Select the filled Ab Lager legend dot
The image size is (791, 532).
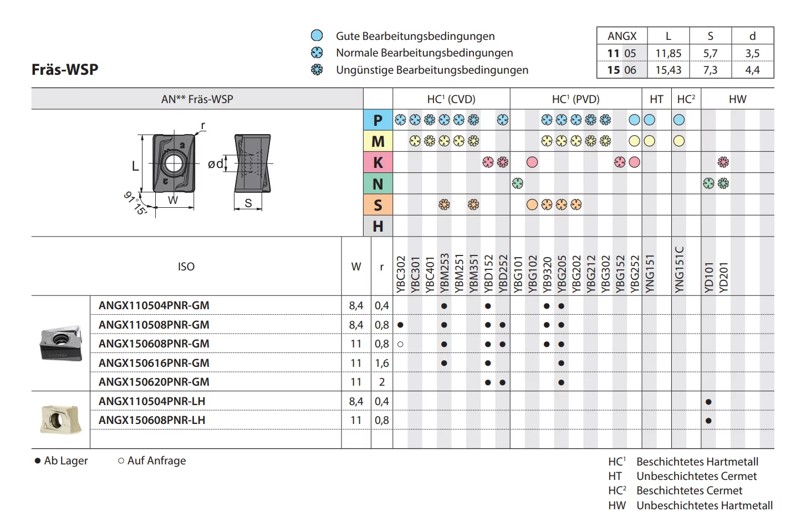[x=38, y=461]
